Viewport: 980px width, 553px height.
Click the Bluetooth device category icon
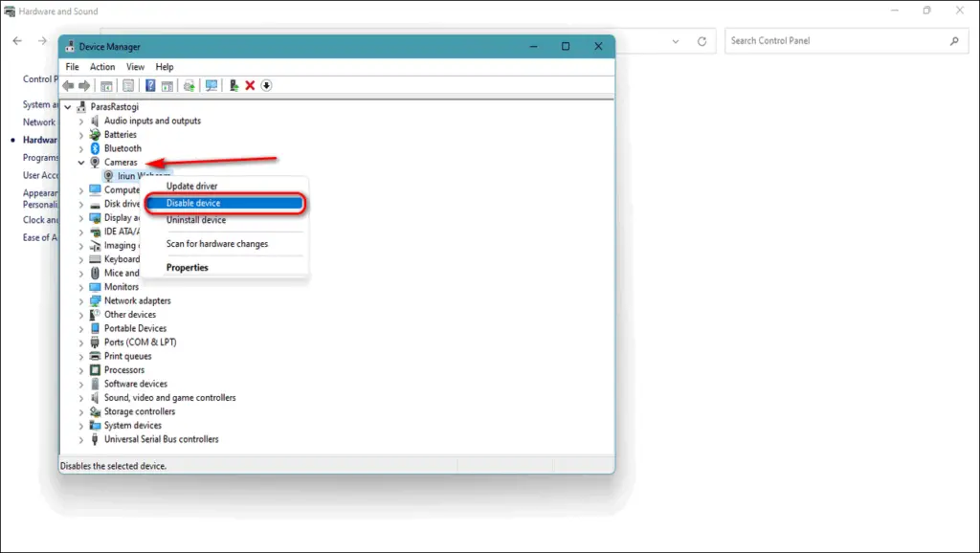pos(95,148)
